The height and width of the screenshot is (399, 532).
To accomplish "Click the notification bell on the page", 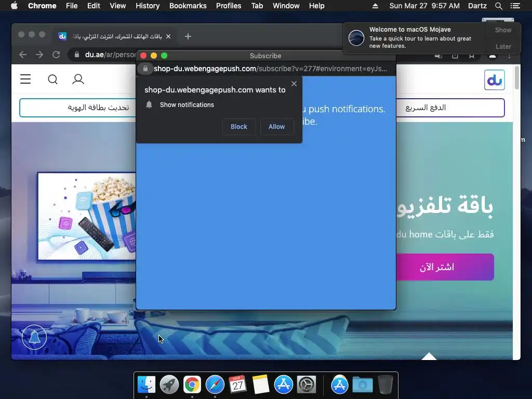I will [34, 337].
